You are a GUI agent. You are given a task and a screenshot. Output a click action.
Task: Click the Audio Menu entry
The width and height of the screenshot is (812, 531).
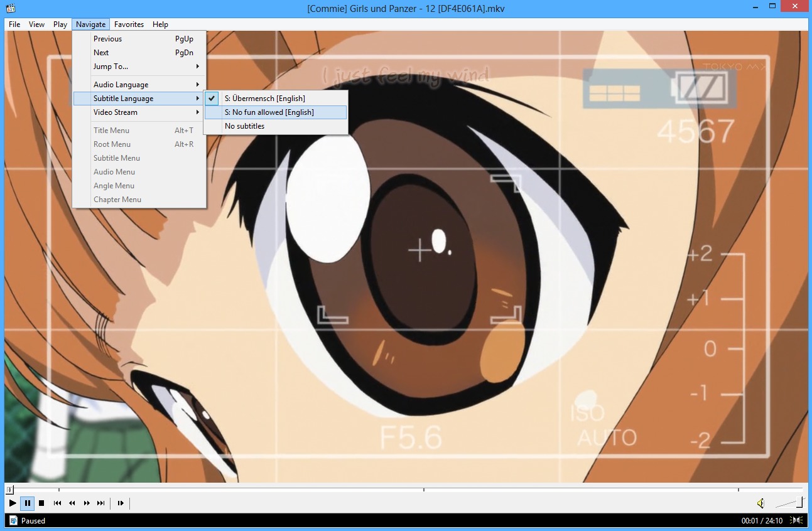pyautogui.click(x=139, y=172)
